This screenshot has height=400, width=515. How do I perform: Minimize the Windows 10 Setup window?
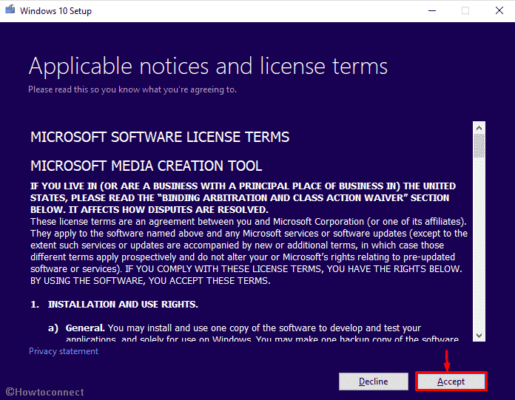[432, 11]
